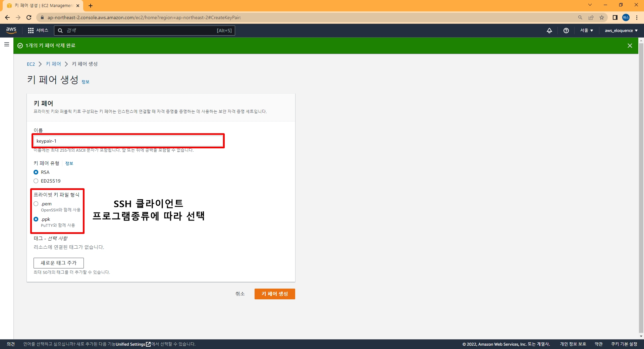Open the 서울 region dropdown
Screen dimensions: 644x349
click(586, 31)
